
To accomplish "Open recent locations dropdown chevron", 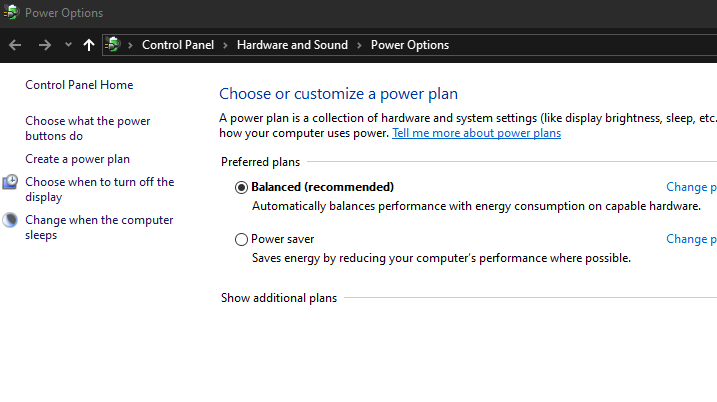I will [x=68, y=45].
